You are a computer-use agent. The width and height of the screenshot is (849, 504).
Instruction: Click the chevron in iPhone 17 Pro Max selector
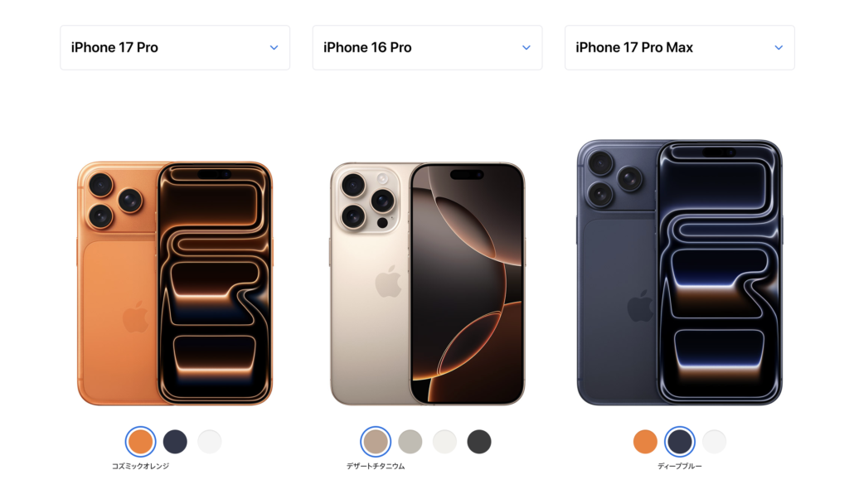coord(779,47)
